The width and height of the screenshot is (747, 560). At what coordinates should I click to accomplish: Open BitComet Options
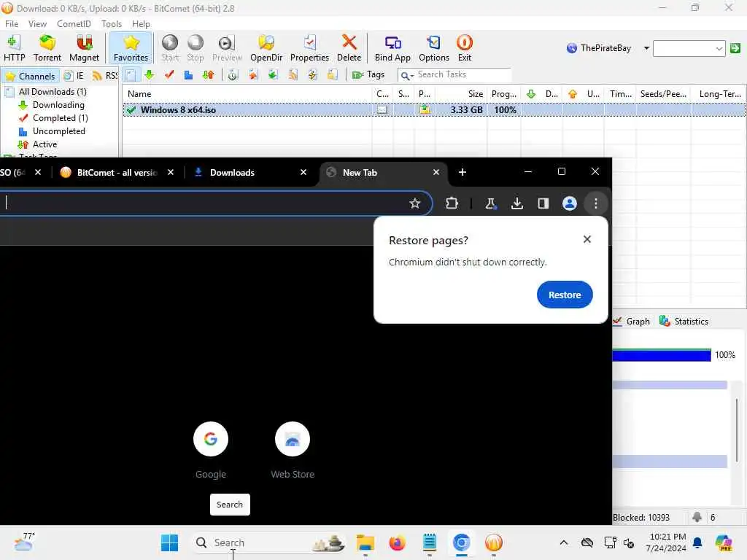click(433, 47)
